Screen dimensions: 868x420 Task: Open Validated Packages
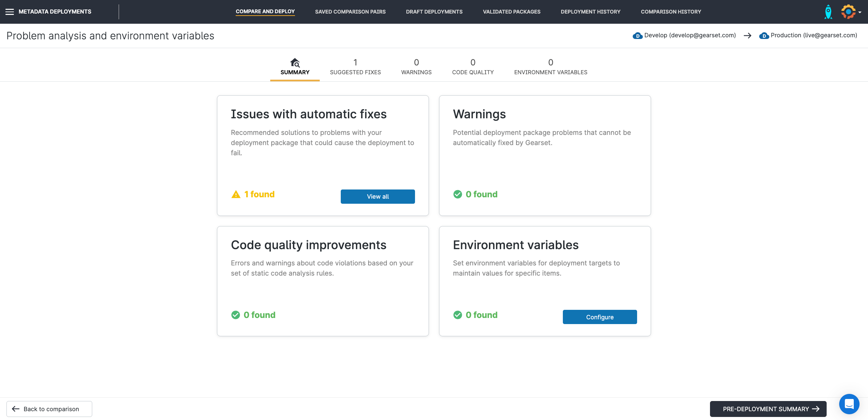pos(512,12)
